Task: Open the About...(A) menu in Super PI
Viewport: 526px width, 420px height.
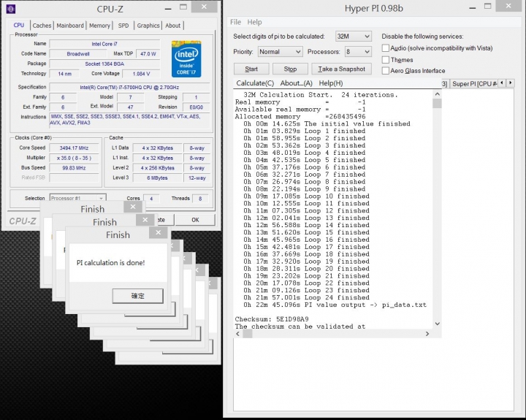Action: click(296, 83)
